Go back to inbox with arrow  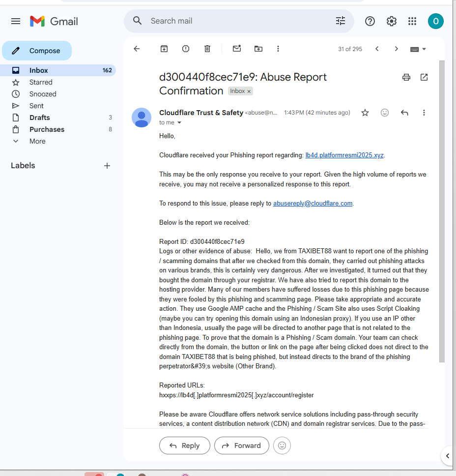[x=137, y=49]
